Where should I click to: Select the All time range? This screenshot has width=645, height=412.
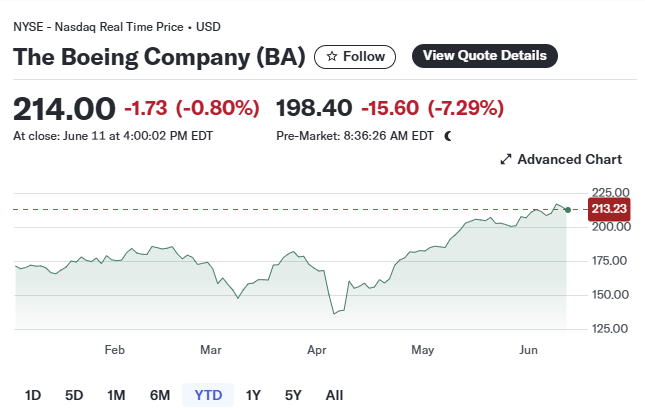(x=334, y=395)
